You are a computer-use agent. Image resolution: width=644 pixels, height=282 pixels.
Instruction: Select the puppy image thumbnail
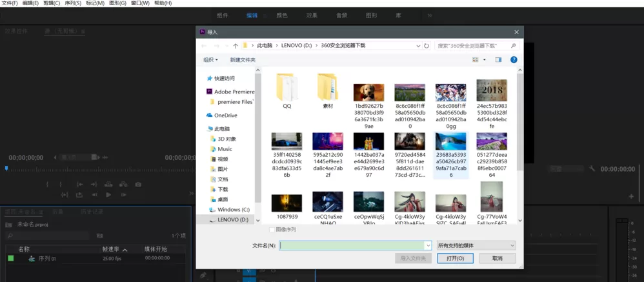pyautogui.click(x=369, y=93)
